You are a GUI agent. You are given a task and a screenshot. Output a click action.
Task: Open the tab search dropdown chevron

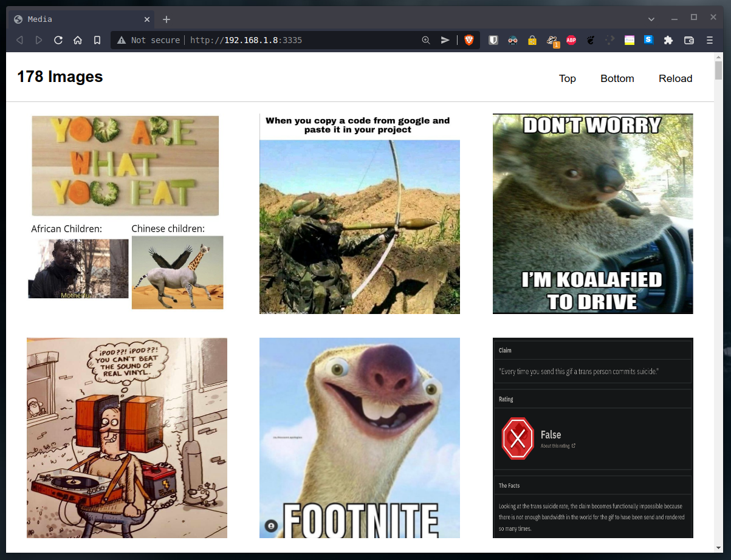pos(651,19)
